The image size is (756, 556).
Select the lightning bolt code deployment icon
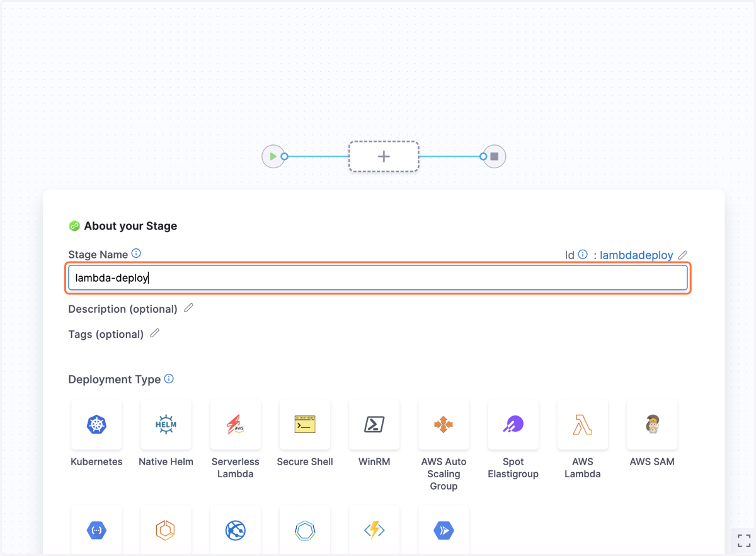coord(374,530)
